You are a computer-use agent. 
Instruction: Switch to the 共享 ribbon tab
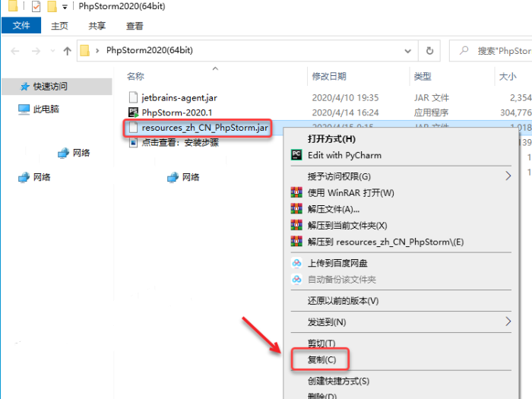click(97, 26)
